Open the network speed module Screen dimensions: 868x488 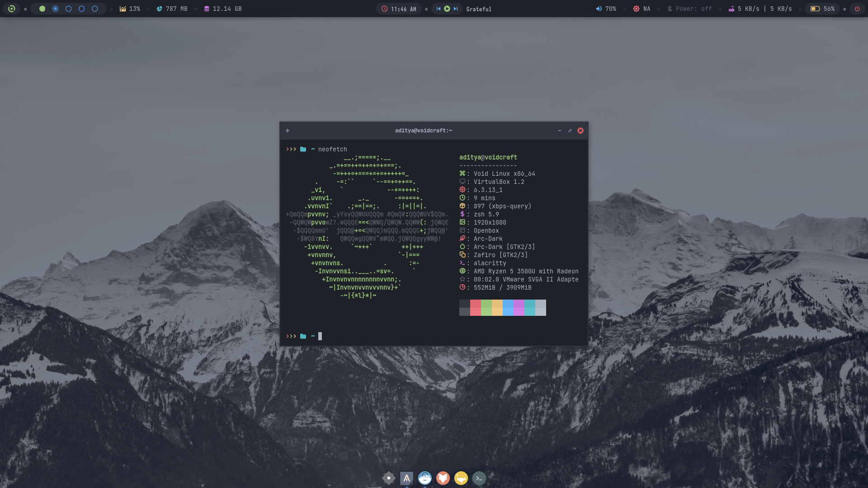pos(760,9)
